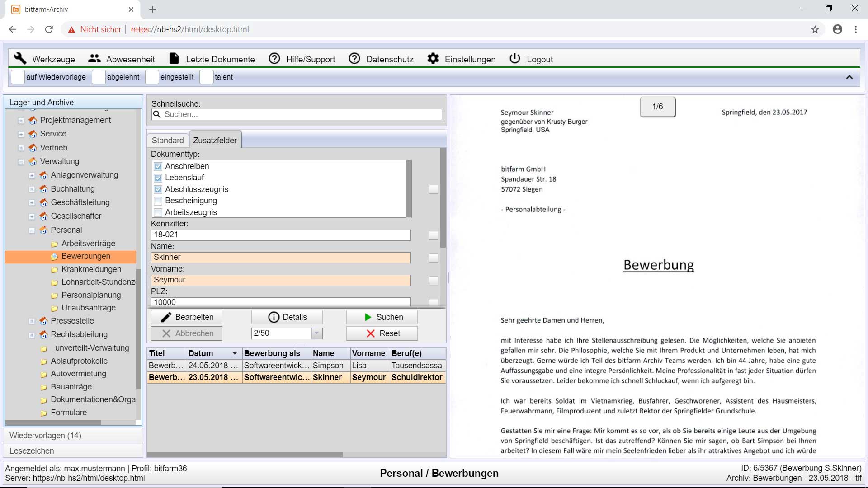Click the Arbeitsverträge folder icon

[x=54, y=244]
